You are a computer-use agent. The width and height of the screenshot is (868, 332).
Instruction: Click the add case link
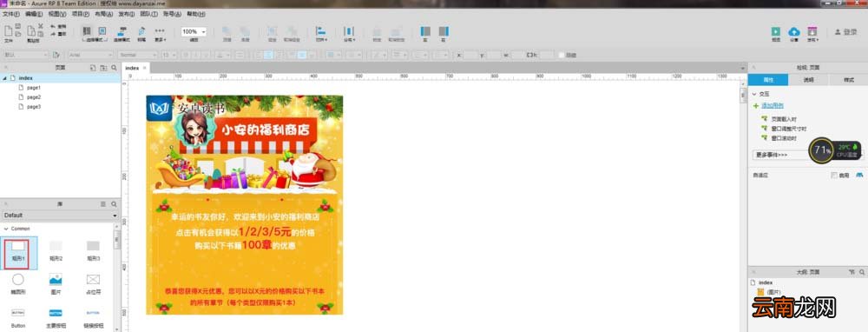[x=772, y=105]
